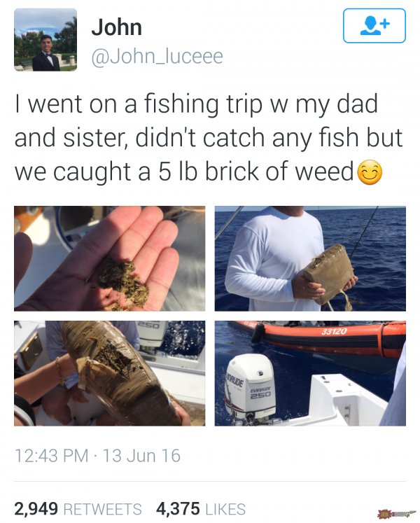Click the person-plus icon in follow button
This screenshot has width=420, height=523.
pyautogui.click(x=374, y=26)
